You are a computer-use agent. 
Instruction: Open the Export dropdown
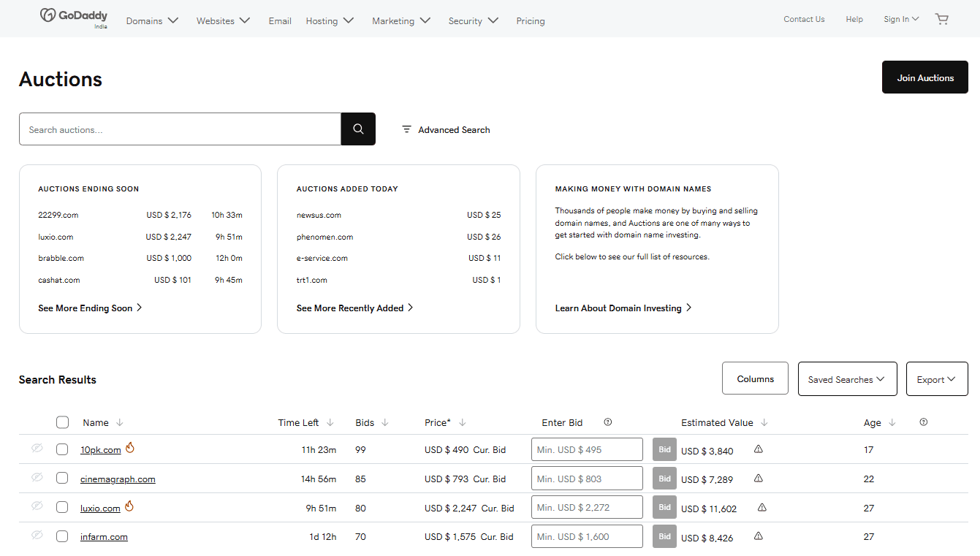pyautogui.click(x=936, y=379)
